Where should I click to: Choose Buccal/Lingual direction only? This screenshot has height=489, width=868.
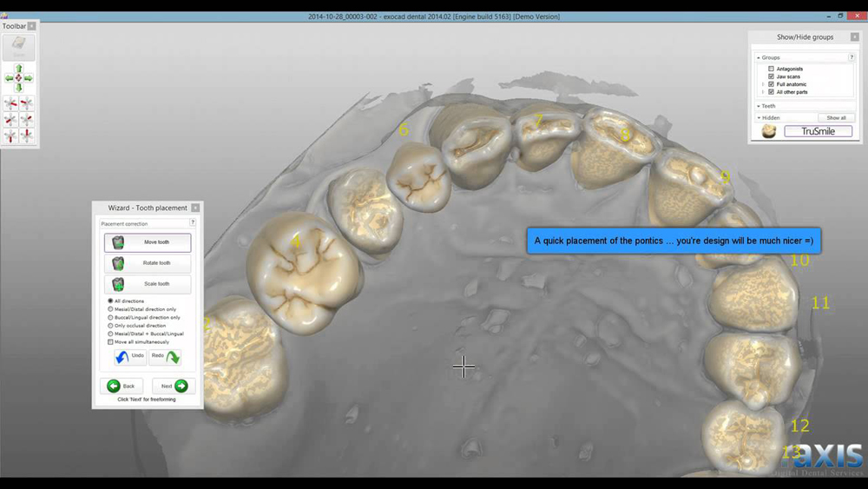click(110, 317)
